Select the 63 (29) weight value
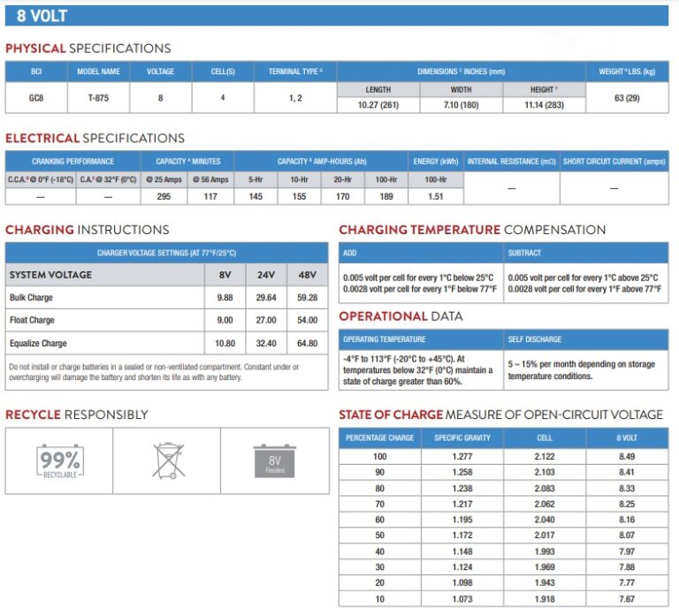This screenshot has height=616, width=679. (627, 98)
